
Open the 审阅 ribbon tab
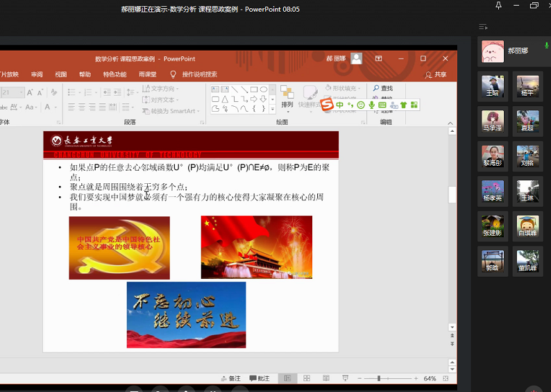37,74
